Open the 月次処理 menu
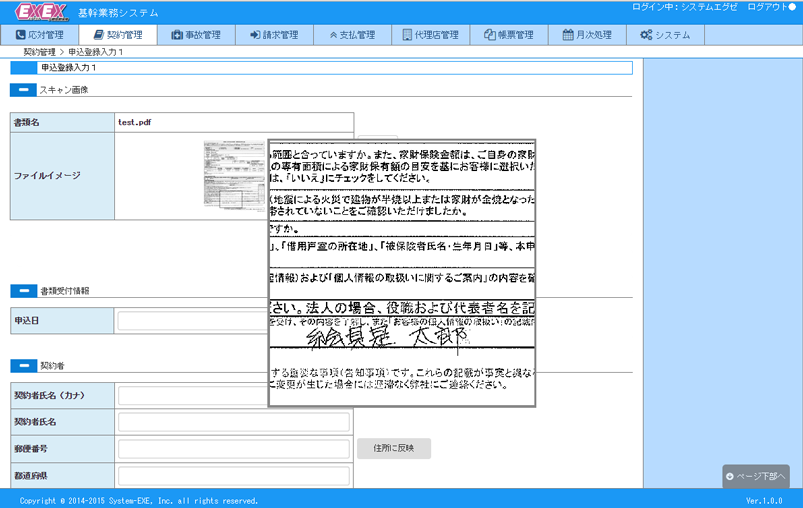 coord(587,35)
